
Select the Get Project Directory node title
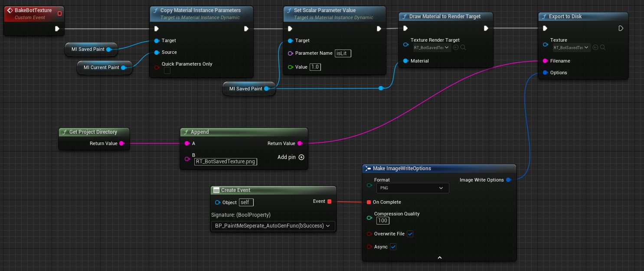click(93, 132)
